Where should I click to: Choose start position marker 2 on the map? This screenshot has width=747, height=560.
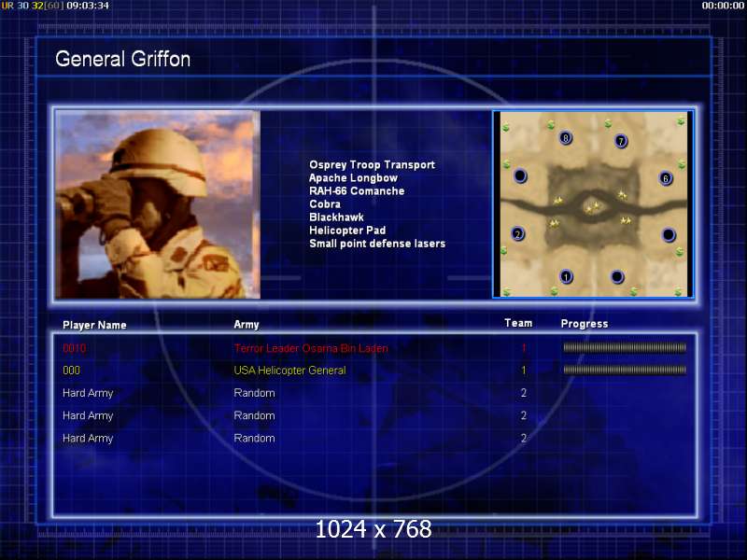point(518,234)
